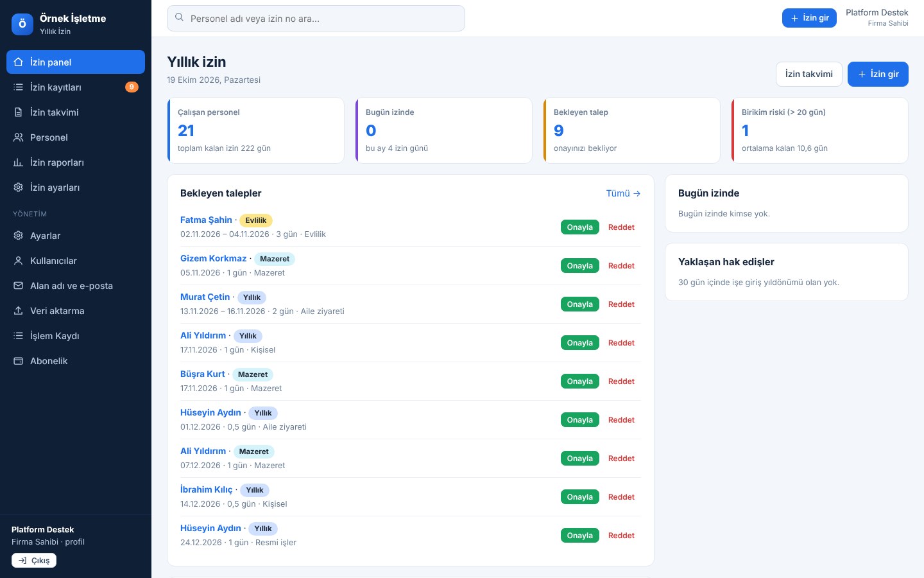
Task: Click the upload icon beside Veri aktarma
Action: 19,311
